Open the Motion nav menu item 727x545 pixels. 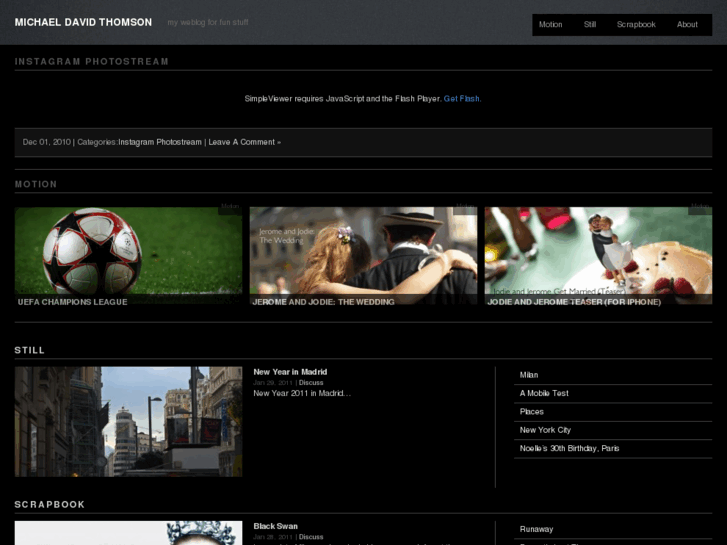[x=550, y=25]
